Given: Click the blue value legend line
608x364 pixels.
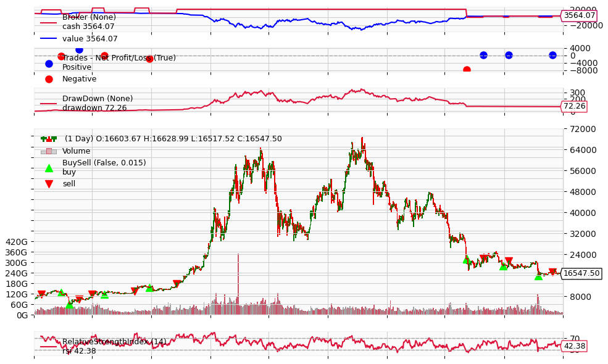Looking at the screenshot, I should 49,39.
